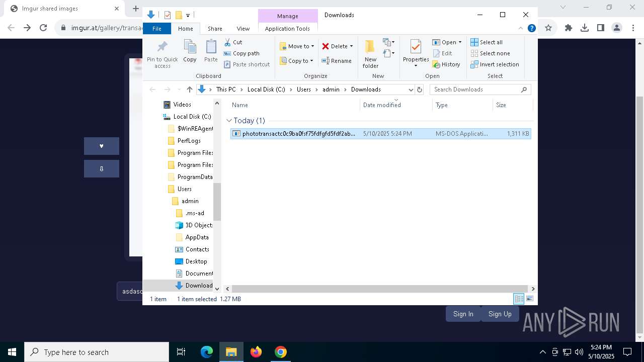644x362 pixels.
Task: Switch to the Share ribbon tab
Action: tap(215, 29)
